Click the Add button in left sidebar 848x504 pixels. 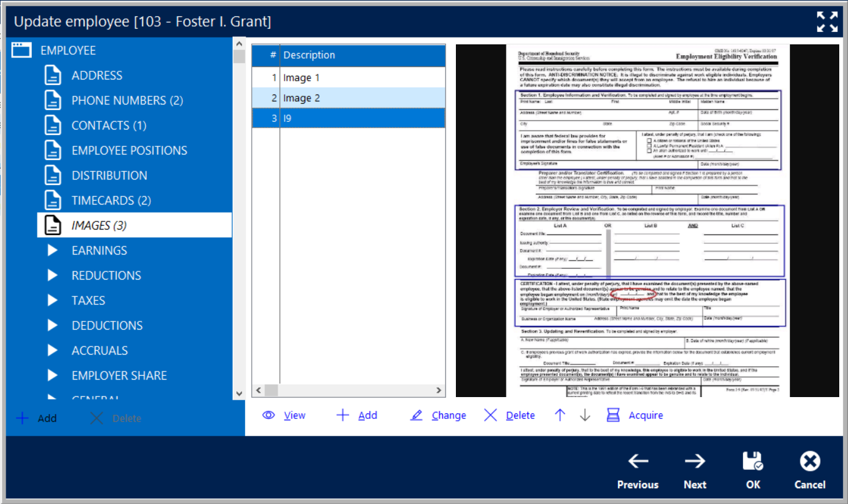(x=37, y=418)
